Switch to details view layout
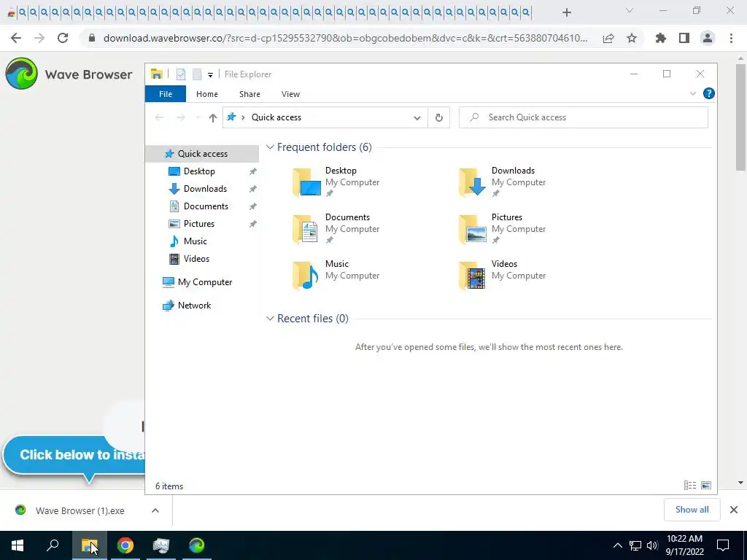Viewport: 747px width, 560px height. [x=690, y=486]
